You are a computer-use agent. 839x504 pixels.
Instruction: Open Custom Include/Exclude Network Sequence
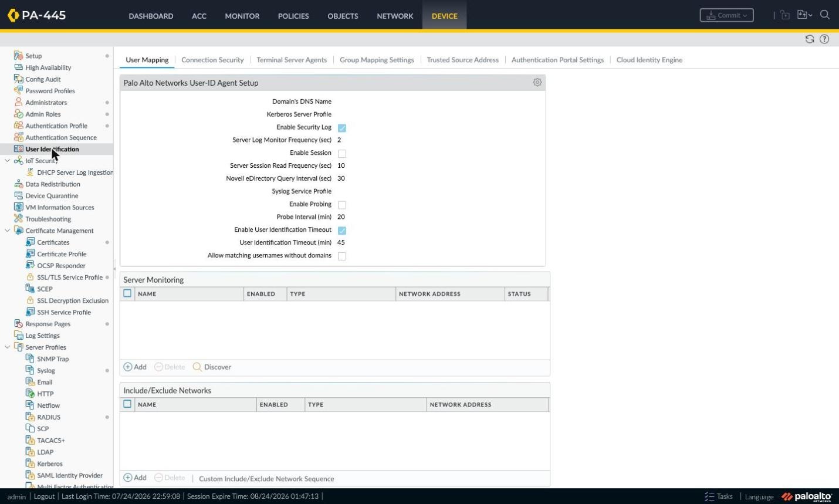click(x=266, y=479)
